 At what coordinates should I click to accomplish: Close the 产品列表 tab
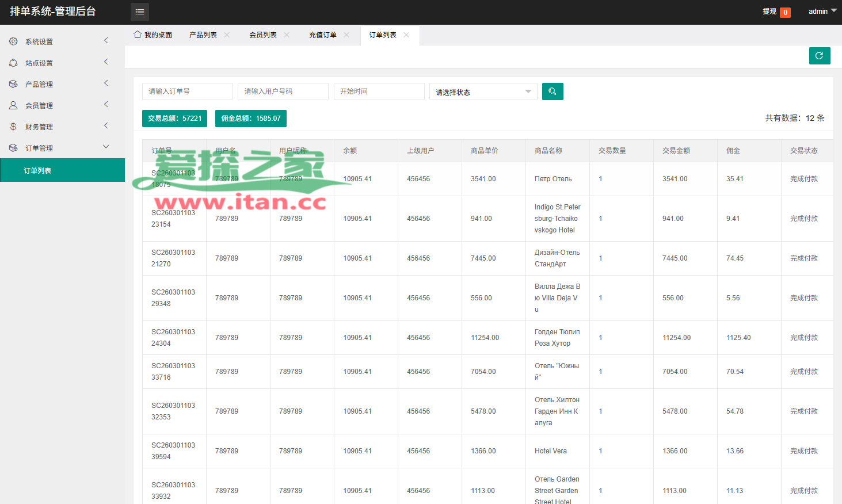click(227, 35)
